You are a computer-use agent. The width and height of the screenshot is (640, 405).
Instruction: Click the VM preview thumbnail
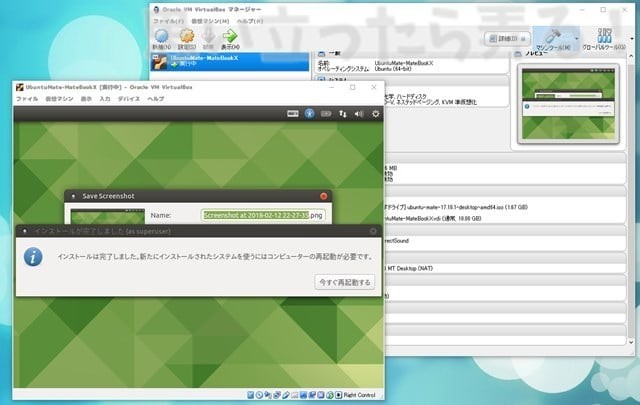pyautogui.click(x=568, y=104)
